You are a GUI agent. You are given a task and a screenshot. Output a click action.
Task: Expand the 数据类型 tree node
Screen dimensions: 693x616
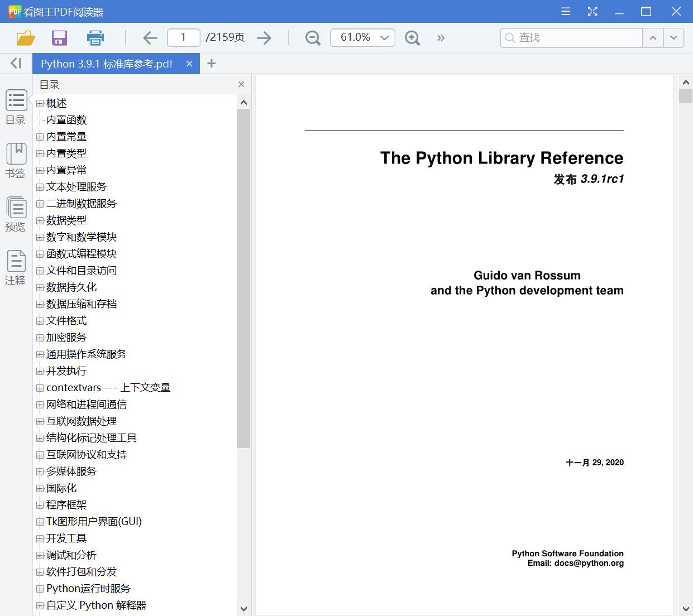coord(39,220)
